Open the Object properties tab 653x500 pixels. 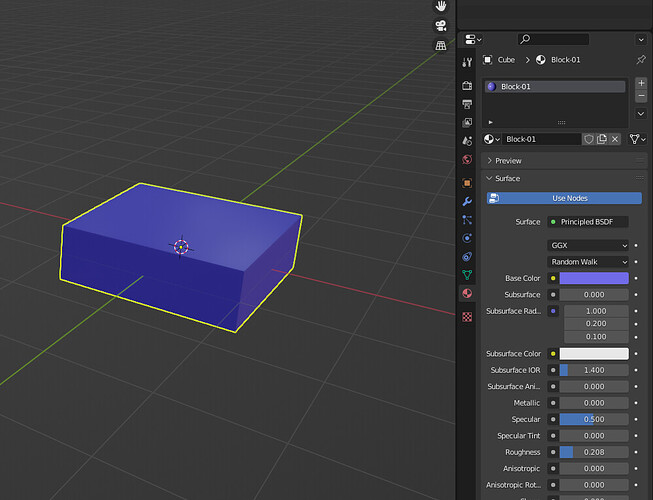(467, 183)
